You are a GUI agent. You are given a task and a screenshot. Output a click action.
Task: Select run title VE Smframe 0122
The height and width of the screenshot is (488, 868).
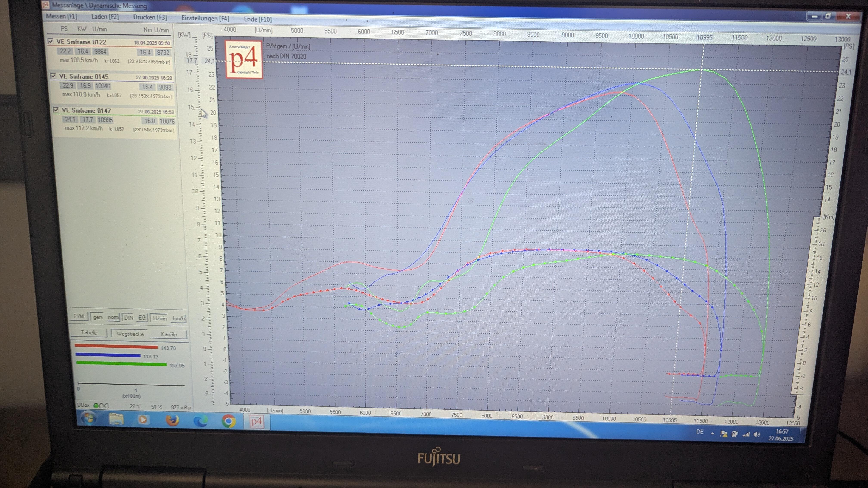[81, 42]
